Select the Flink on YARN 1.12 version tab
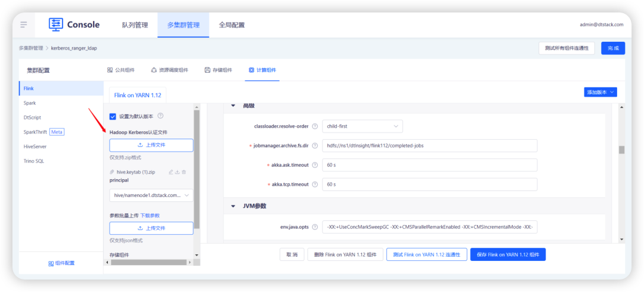This screenshot has height=292, width=644. pos(138,95)
